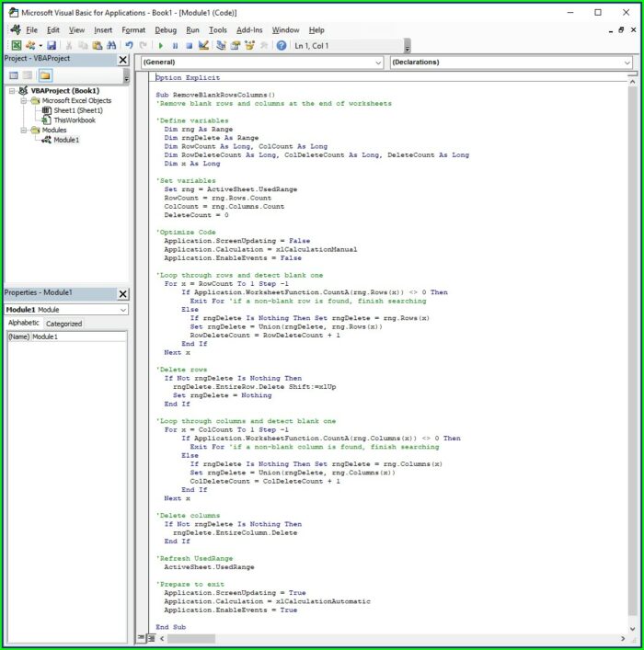Screen dimensions: 644x650
Task: Open Project Explorer toolbar icon
Action: coord(221,46)
